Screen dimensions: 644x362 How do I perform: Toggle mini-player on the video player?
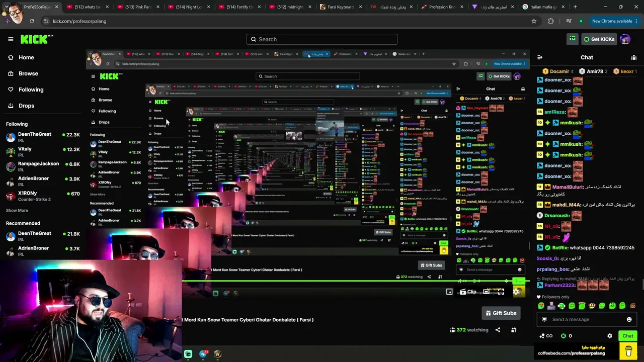[x=449, y=292]
